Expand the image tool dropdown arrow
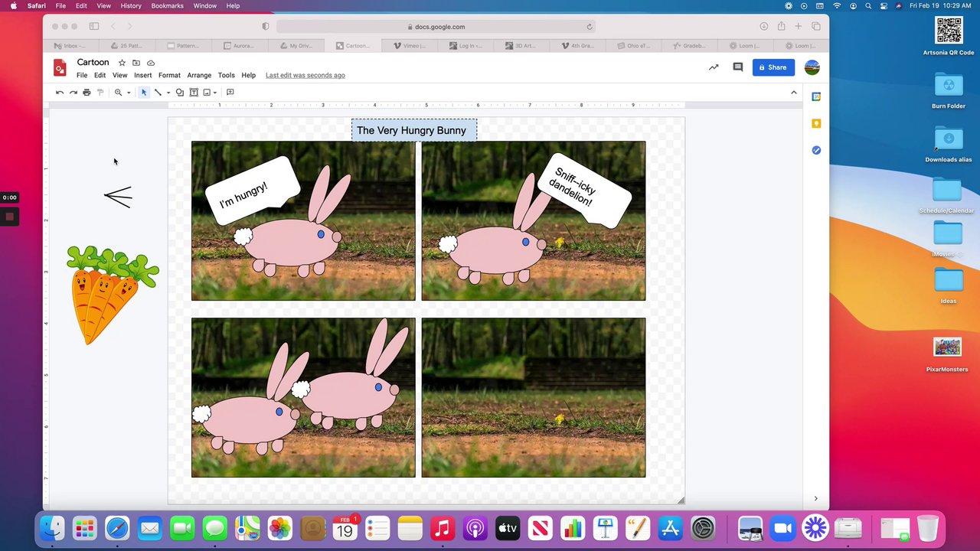This screenshot has width=980, height=551. (x=216, y=93)
